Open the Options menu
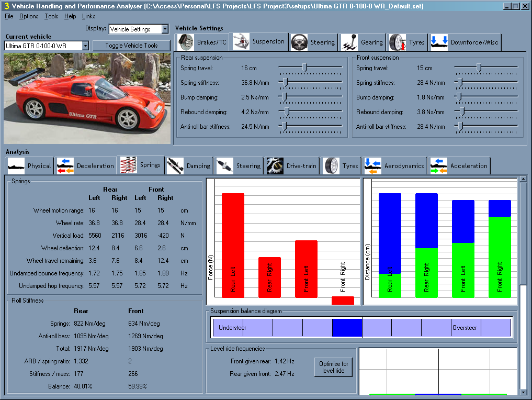 [29, 16]
